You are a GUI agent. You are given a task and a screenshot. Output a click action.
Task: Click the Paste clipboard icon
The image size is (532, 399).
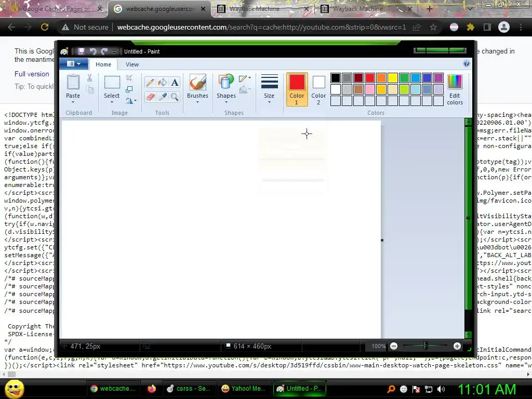73,82
